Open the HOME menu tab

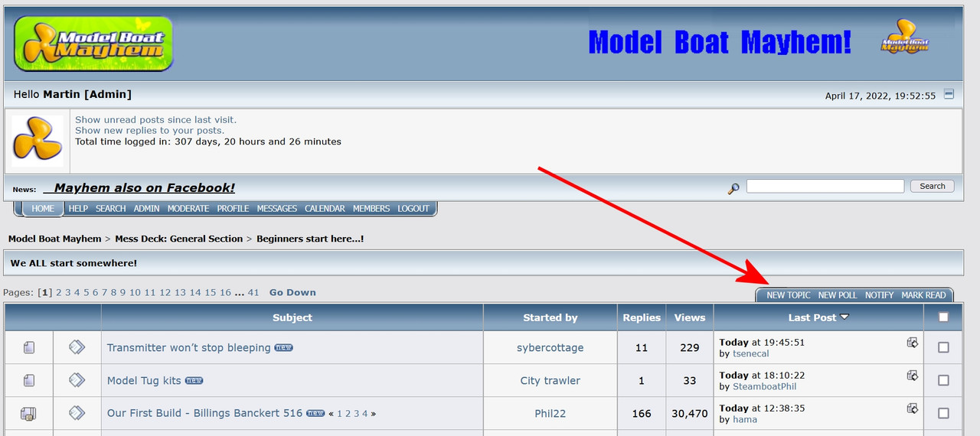point(43,208)
